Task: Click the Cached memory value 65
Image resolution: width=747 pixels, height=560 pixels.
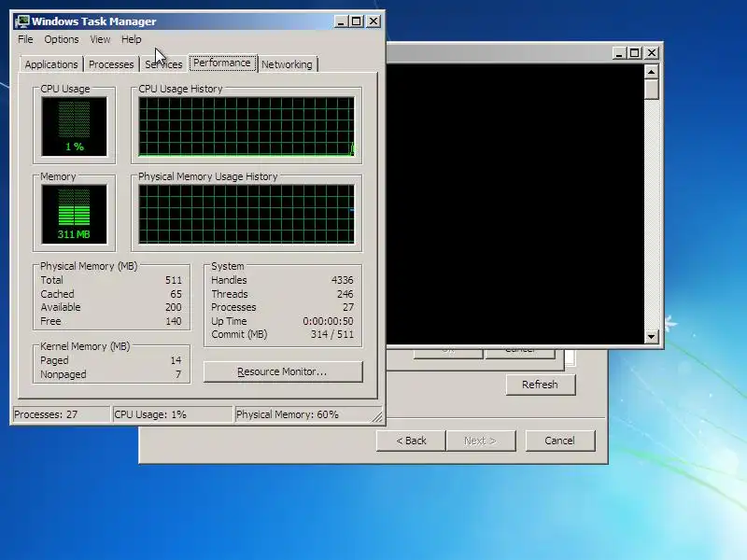Action: (x=176, y=294)
